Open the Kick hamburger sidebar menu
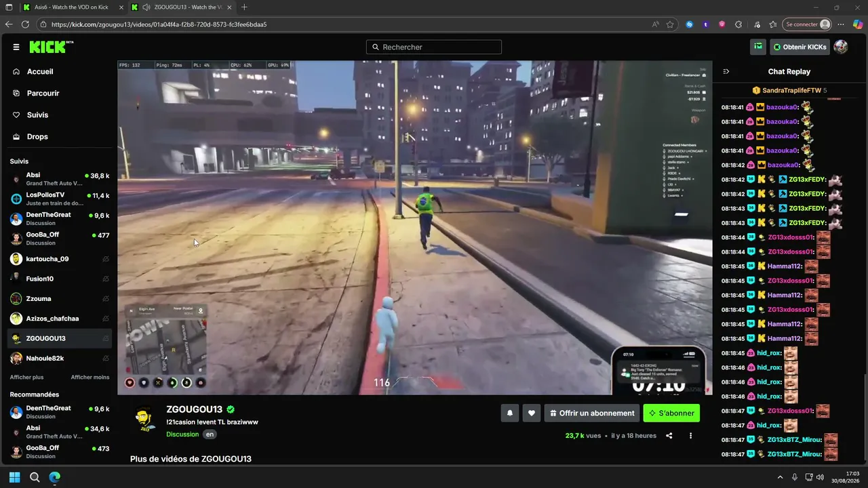 [x=16, y=47]
